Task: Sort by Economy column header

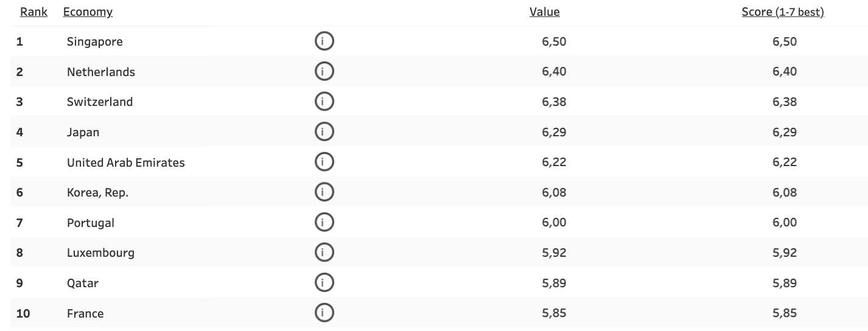Action: tap(88, 12)
